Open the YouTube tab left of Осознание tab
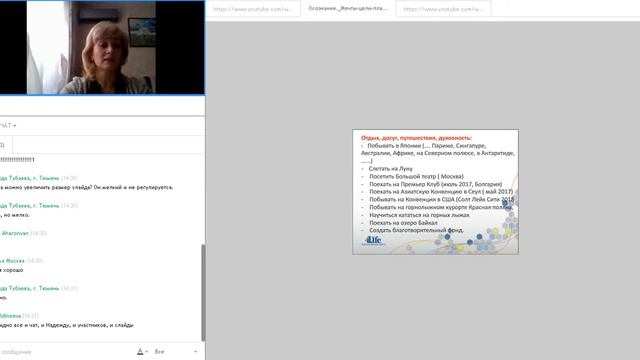The height and width of the screenshot is (360, 640). click(253, 9)
